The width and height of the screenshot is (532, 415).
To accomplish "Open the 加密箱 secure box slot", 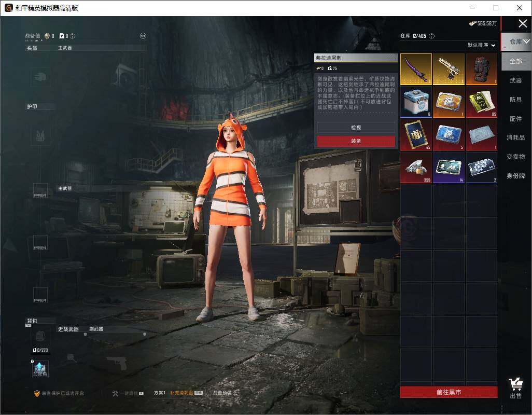I will [x=40, y=369].
